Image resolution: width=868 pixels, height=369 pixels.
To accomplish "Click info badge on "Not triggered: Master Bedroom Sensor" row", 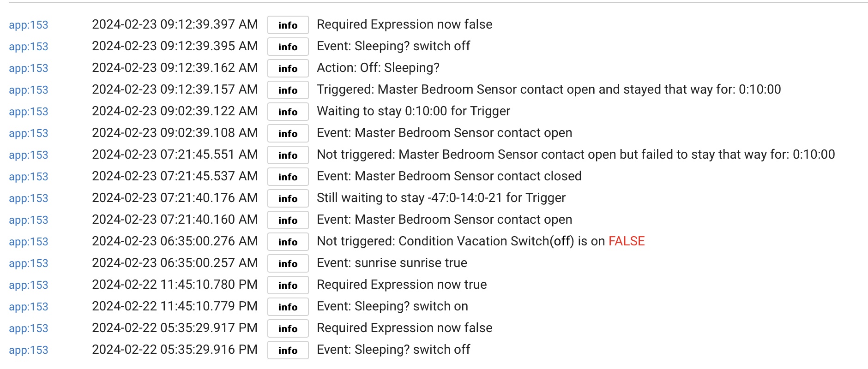I will coord(288,155).
